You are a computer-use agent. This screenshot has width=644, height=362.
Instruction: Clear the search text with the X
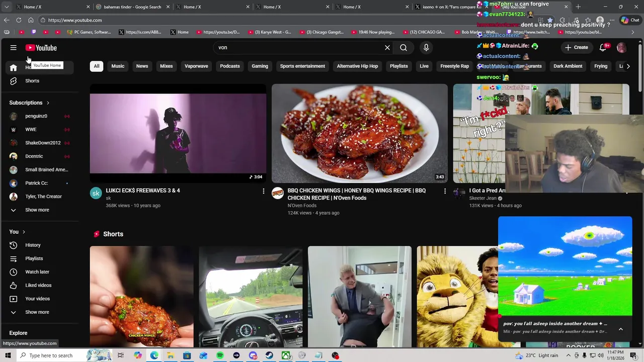(x=387, y=47)
